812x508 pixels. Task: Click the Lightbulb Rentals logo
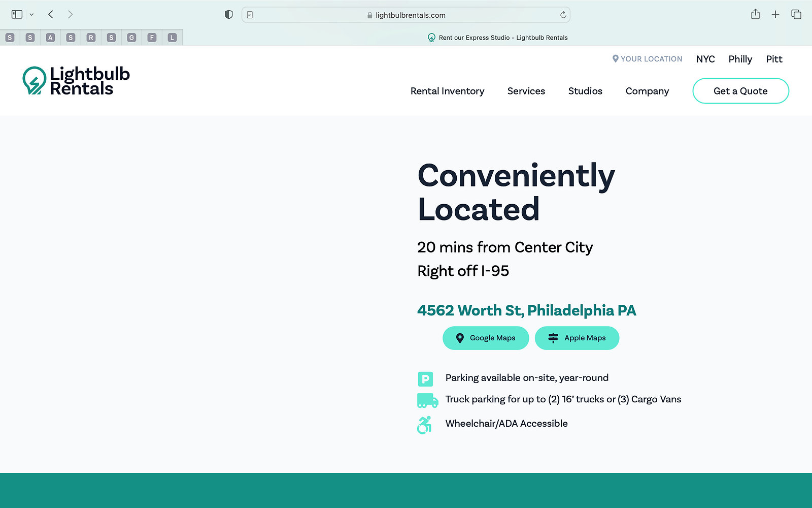[76, 81]
